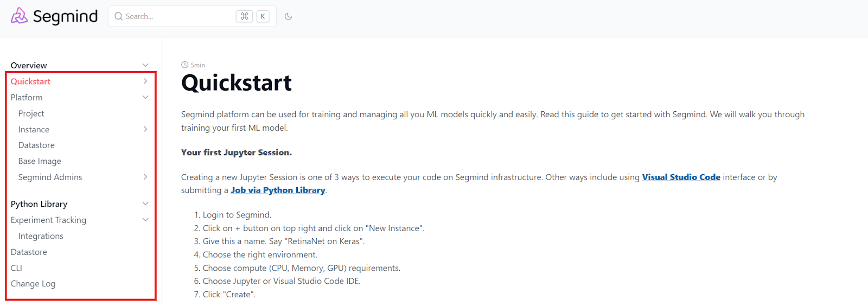Click the search magnifier icon

click(x=118, y=16)
